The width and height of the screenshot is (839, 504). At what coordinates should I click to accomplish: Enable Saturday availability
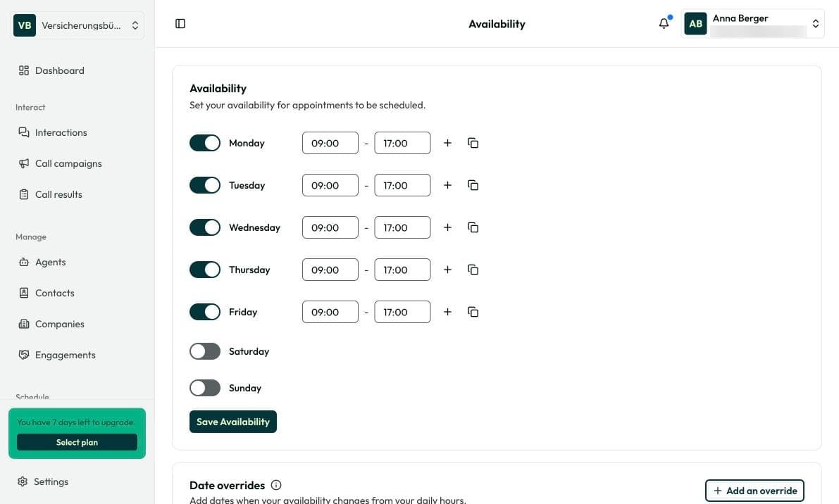[x=205, y=351]
